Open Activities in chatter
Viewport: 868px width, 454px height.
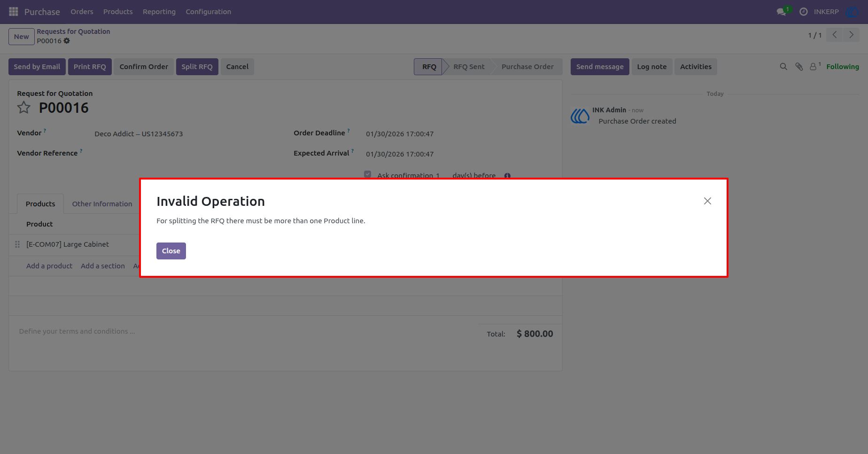pyautogui.click(x=696, y=67)
